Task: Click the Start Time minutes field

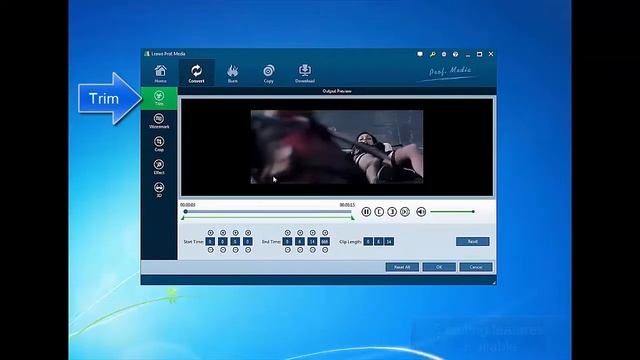Action: point(223,242)
